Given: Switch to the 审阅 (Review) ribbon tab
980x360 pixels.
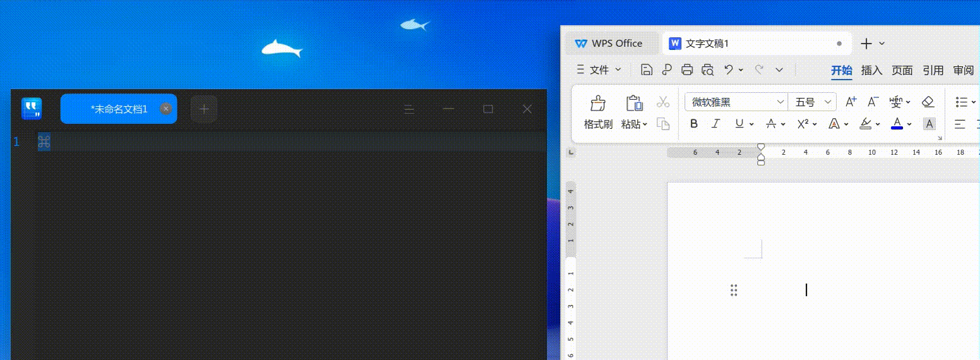Looking at the screenshot, I should (964, 70).
